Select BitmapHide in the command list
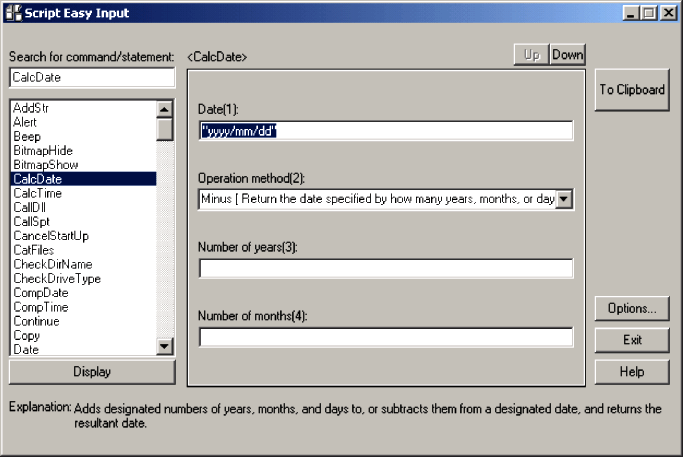 (x=83, y=151)
